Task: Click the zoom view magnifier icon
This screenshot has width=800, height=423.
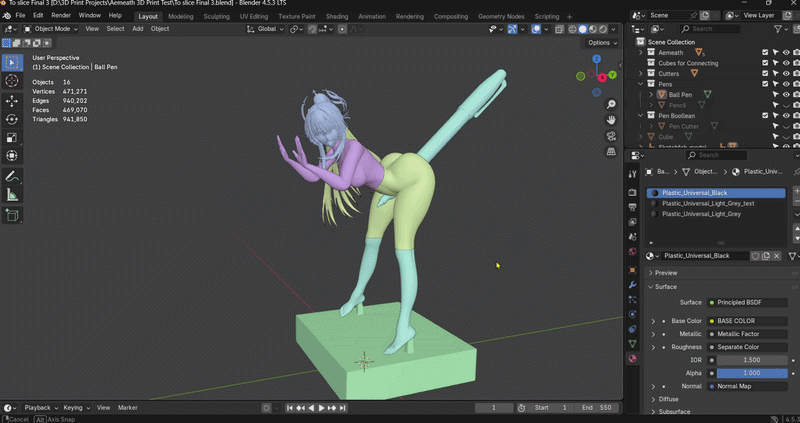Action: (611, 105)
